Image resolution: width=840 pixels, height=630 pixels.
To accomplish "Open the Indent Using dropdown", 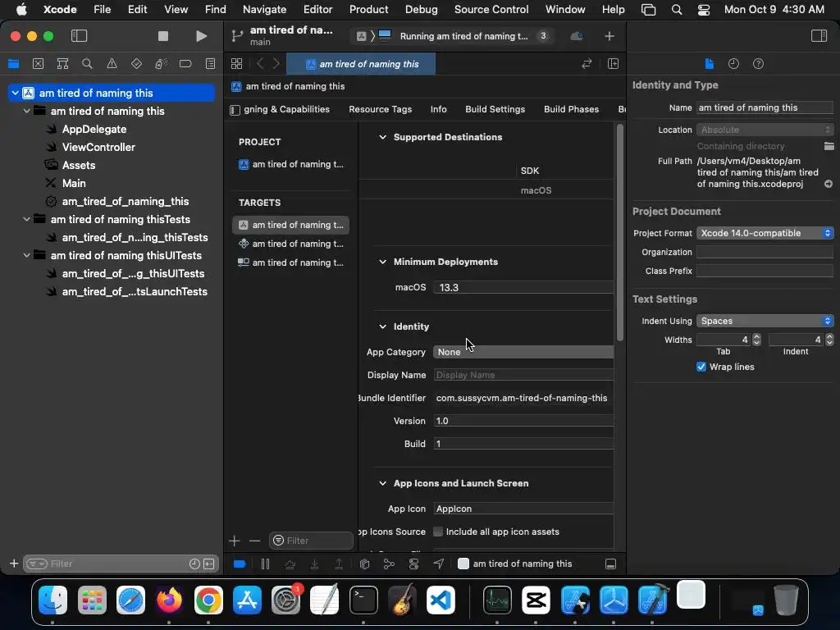I will (765, 321).
